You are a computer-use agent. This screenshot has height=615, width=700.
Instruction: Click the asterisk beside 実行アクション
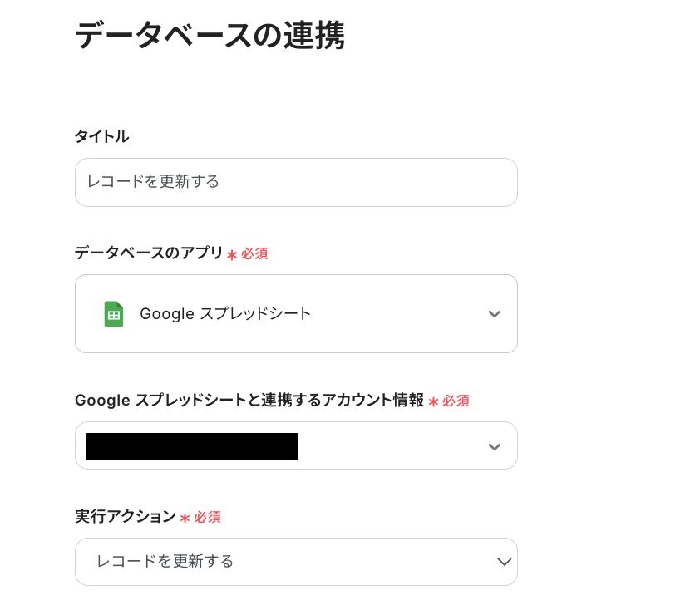pos(185,518)
